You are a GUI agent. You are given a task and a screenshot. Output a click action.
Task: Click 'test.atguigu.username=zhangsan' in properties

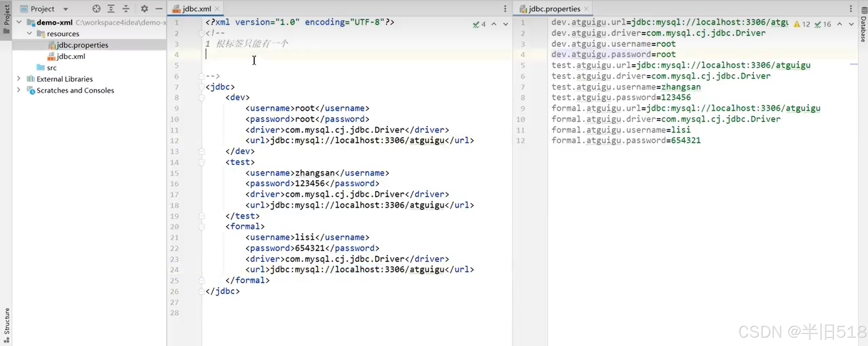tap(626, 87)
